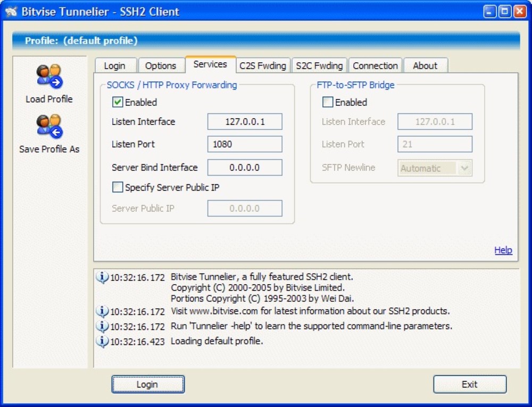Viewport: 532px width, 407px height.
Task: Click info icon beside 'Loading default profile' entry
Action: point(102,341)
